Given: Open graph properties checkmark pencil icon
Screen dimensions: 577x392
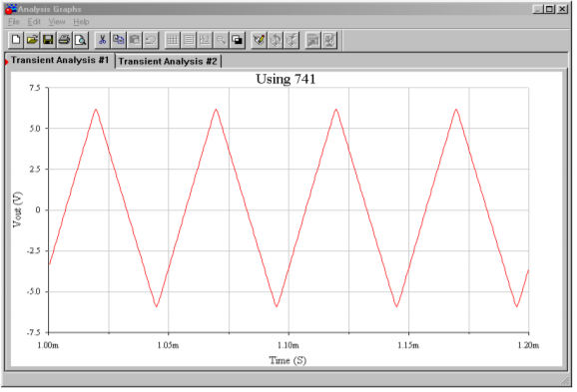Looking at the screenshot, I should tap(259, 39).
